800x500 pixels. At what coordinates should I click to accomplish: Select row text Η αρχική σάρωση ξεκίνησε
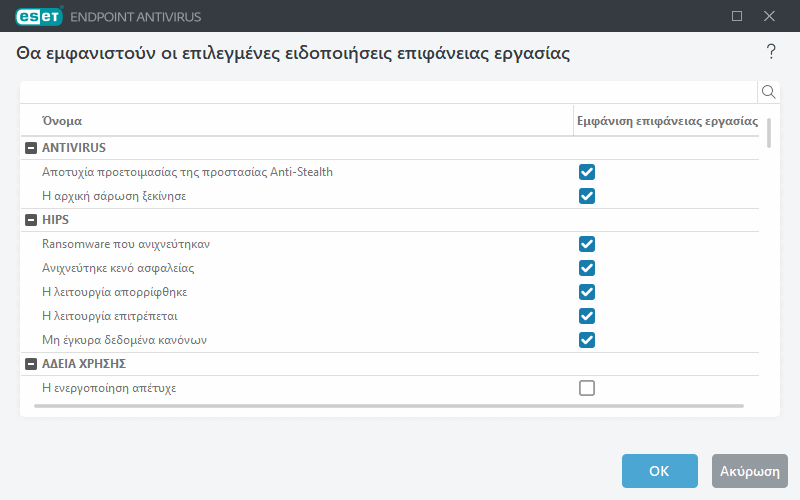click(x=114, y=196)
